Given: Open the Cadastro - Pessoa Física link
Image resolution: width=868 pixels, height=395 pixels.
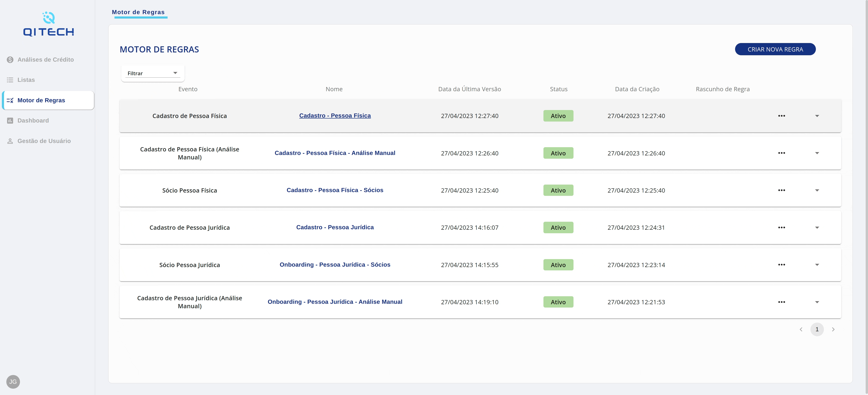Looking at the screenshot, I should click(335, 116).
